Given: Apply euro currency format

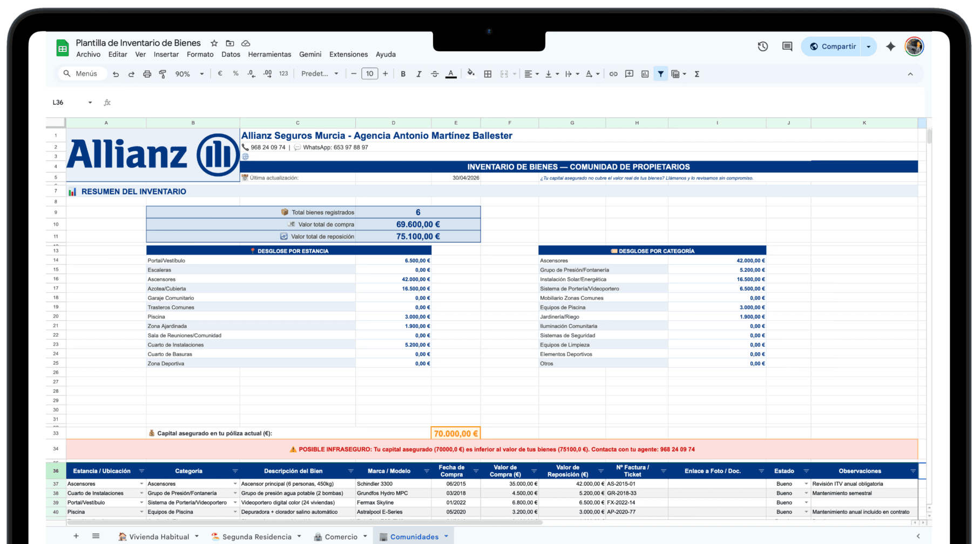Looking at the screenshot, I should point(220,73).
